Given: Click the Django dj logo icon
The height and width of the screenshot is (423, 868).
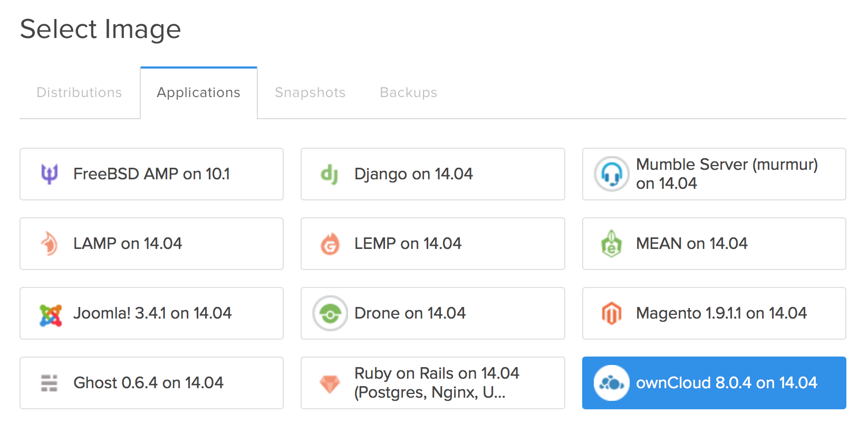Looking at the screenshot, I should point(330,174).
